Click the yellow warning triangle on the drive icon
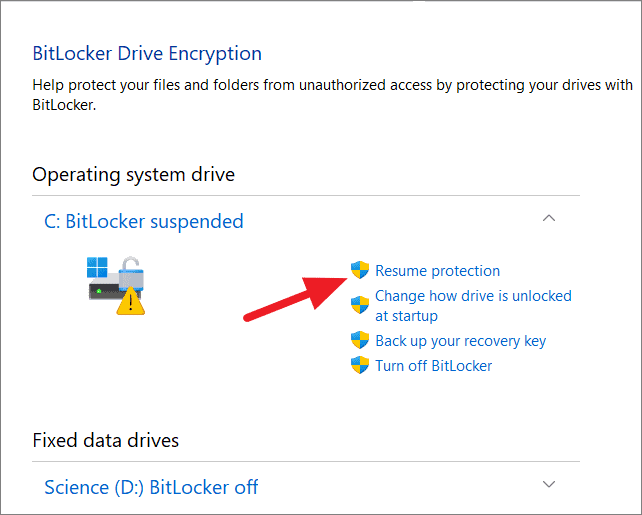The width and height of the screenshot is (642, 515). point(131,301)
